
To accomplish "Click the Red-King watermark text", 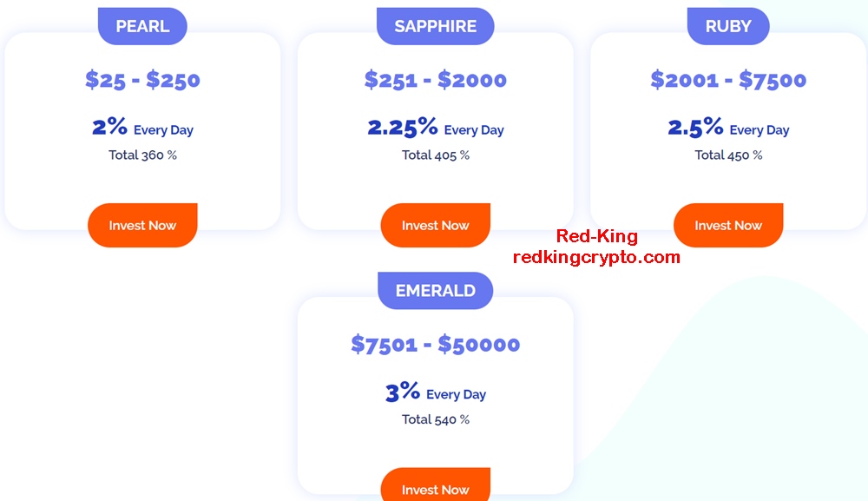I will [597, 236].
